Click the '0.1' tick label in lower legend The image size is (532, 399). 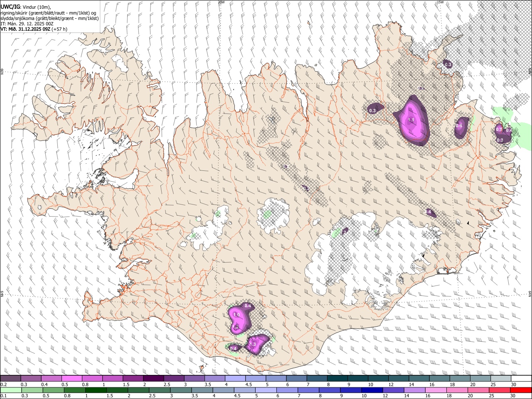tap(3, 396)
